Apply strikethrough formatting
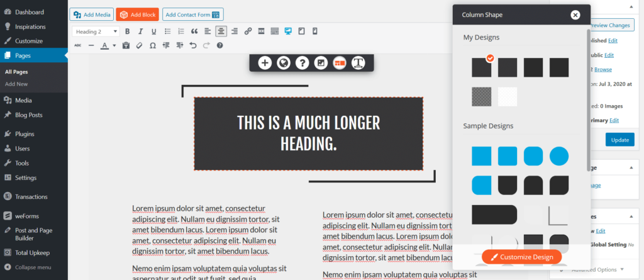Image resolution: width=644 pixels, height=280 pixels. [77, 45]
